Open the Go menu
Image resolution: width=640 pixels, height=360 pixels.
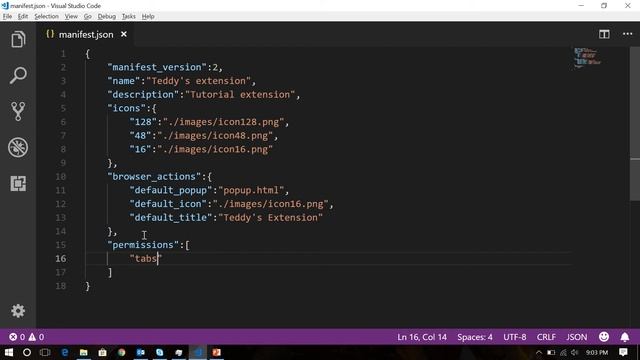tap(87, 16)
